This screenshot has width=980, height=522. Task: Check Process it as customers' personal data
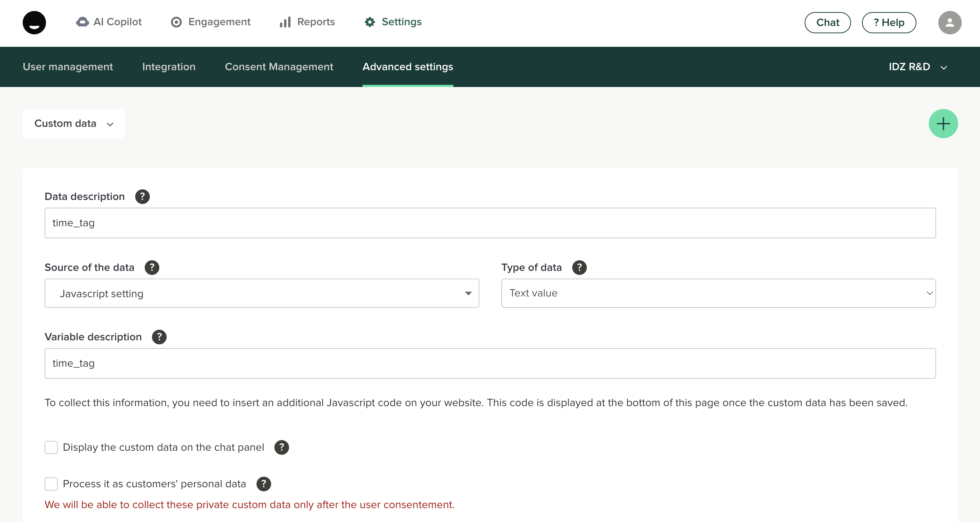(51, 484)
